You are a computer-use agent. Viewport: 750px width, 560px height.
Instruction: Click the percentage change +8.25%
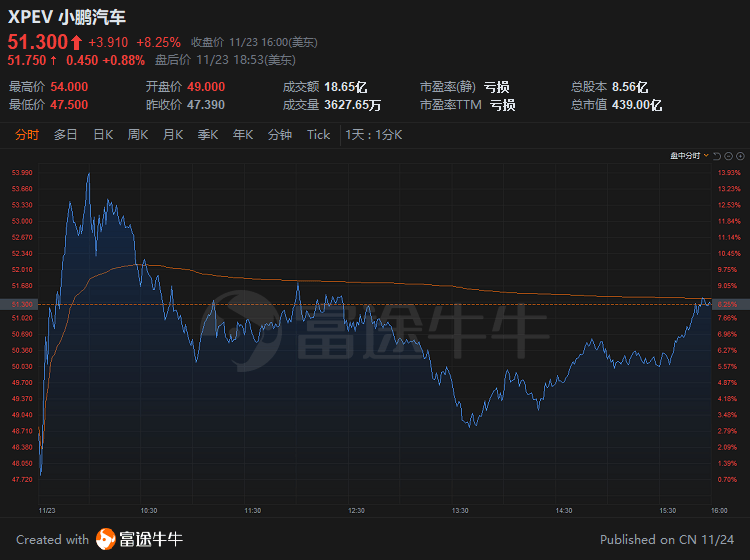(x=158, y=43)
